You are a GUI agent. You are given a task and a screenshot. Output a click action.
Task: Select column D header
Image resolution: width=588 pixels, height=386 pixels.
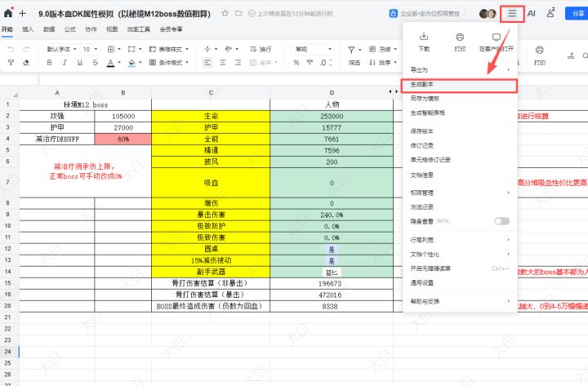point(332,92)
